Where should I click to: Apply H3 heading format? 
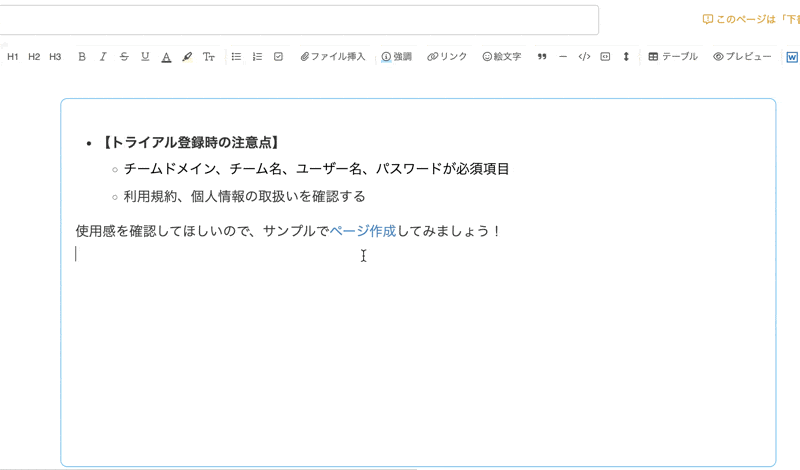tap(55, 57)
